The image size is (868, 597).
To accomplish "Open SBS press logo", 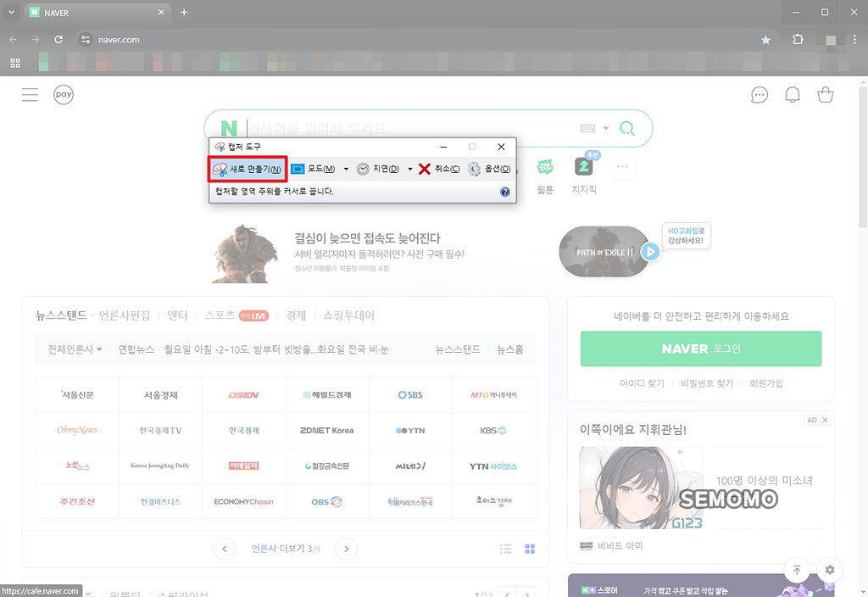I will pyautogui.click(x=410, y=395).
